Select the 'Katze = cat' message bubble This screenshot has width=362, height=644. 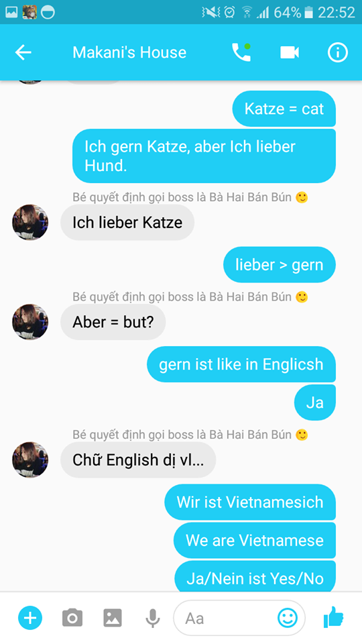click(284, 109)
